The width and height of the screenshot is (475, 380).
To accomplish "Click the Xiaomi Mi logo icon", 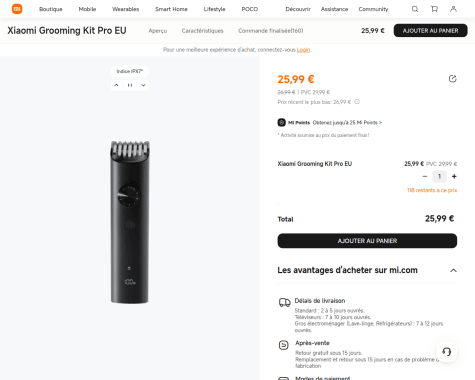I will pyautogui.click(x=17, y=9).
